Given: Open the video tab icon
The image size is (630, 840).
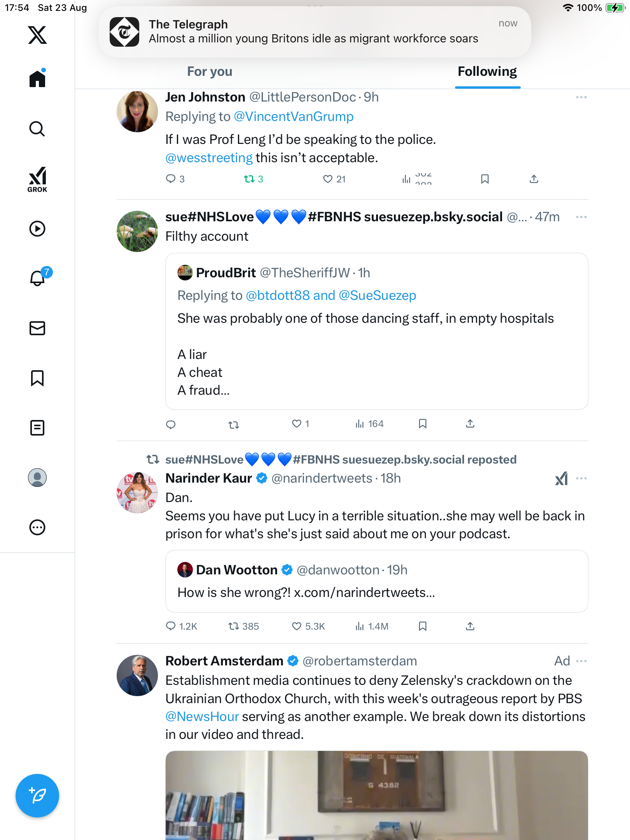Looking at the screenshot, I should point(37,229).
